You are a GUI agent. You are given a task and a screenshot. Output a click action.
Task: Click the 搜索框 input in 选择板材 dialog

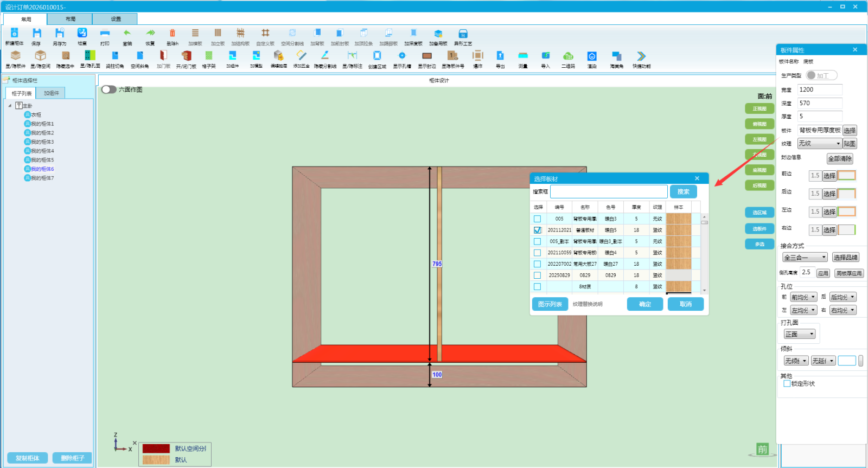click(609, 191)
